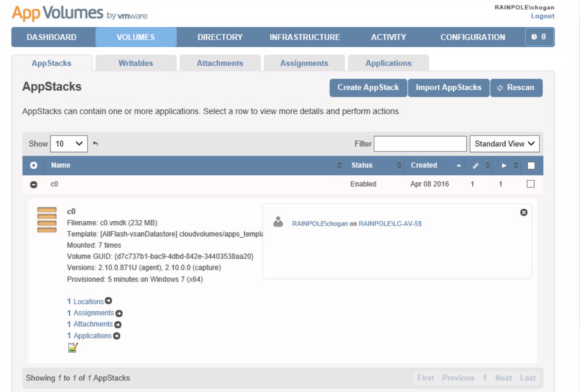The width and height of the screenshot is (580, 392).
Task: Sort the table by Created column
Action: tap(423, 165)
